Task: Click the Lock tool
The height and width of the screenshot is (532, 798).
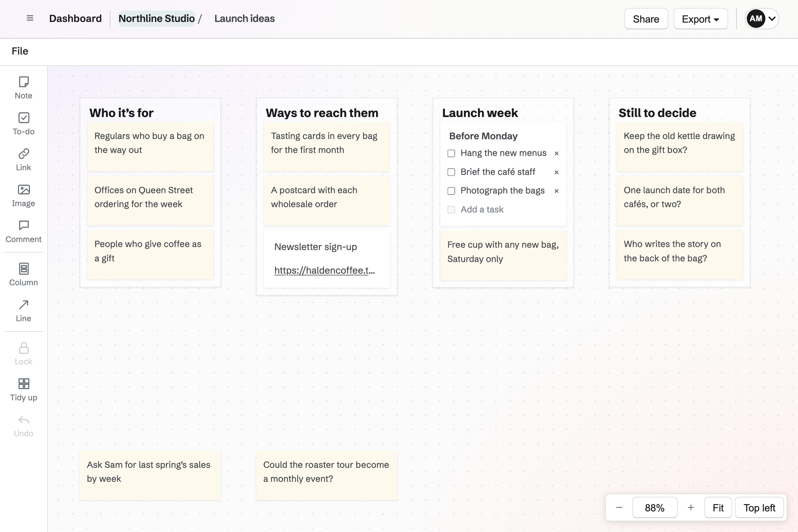Action: click(x=23, y=353)
